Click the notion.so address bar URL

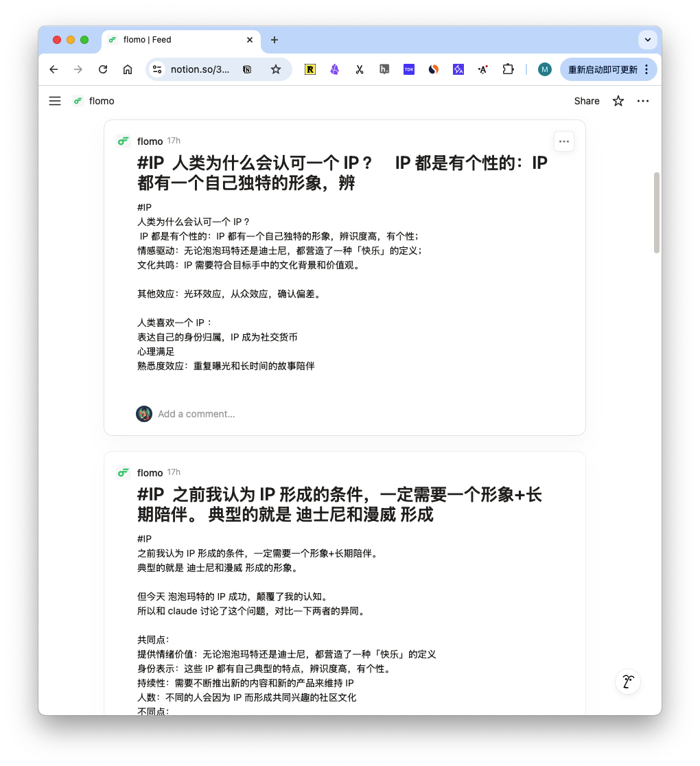click(x=200, y=69)
